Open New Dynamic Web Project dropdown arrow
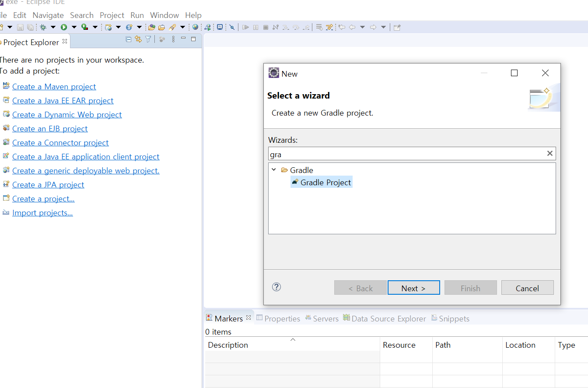 tap(118, 27)
